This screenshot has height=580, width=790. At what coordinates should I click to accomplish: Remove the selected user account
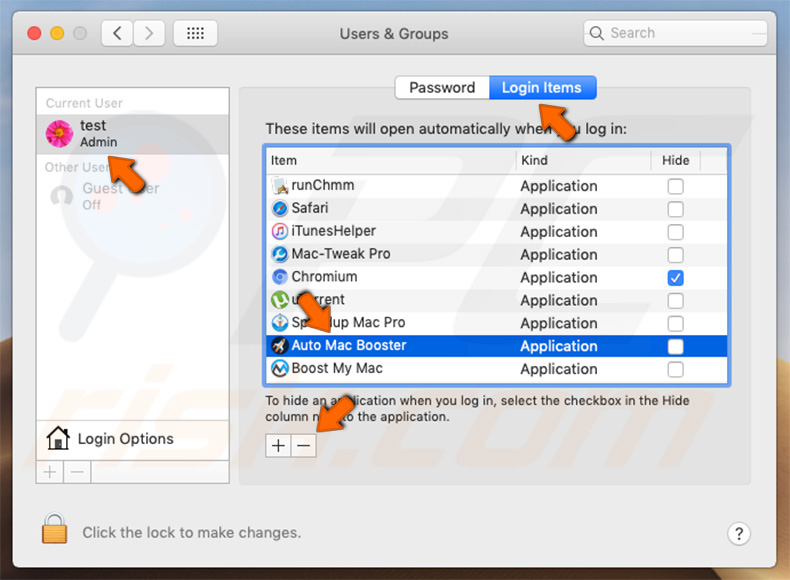77,472
